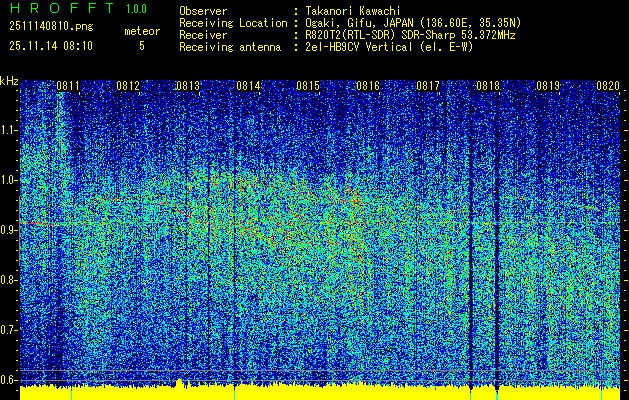This screenshot has height=400, width=629.
Task: Select the filename 2511140810.png
Action: [51, 26]
